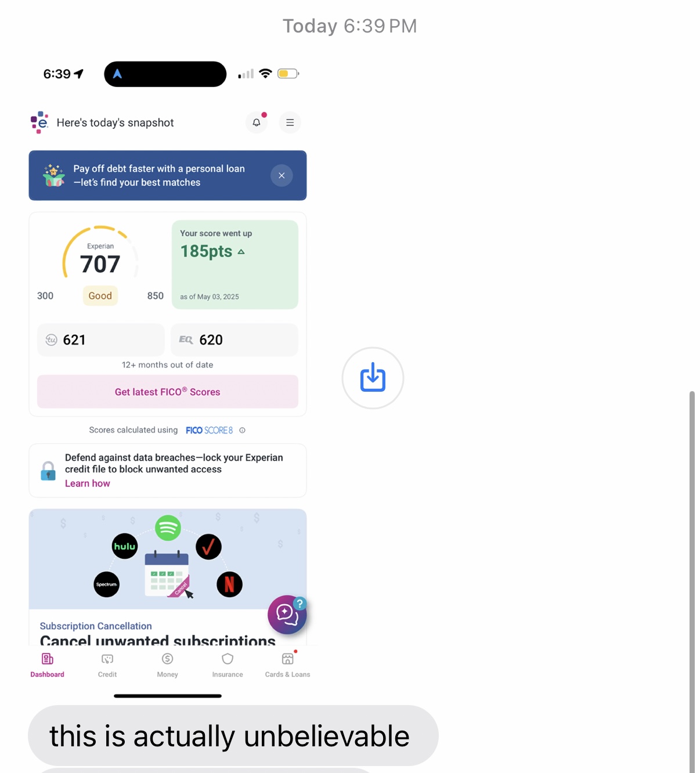Tap the FICO Score 8 info icon
Screen dimensions: 700x773
[243, 430]
